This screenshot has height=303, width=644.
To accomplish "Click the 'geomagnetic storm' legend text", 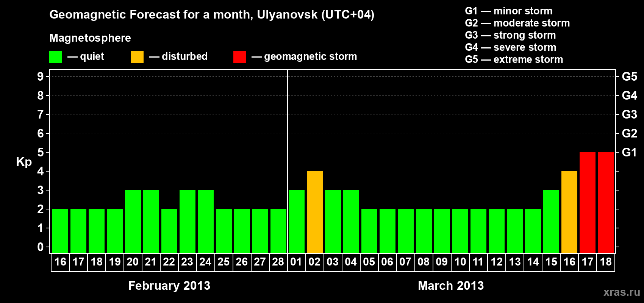I will [310, 57].
